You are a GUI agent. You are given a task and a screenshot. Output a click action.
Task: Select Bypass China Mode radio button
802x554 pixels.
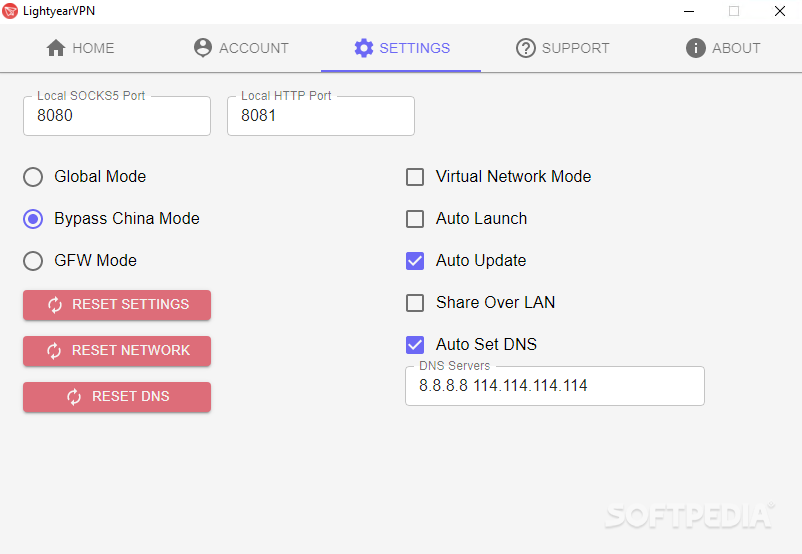[x=33, y=219]
